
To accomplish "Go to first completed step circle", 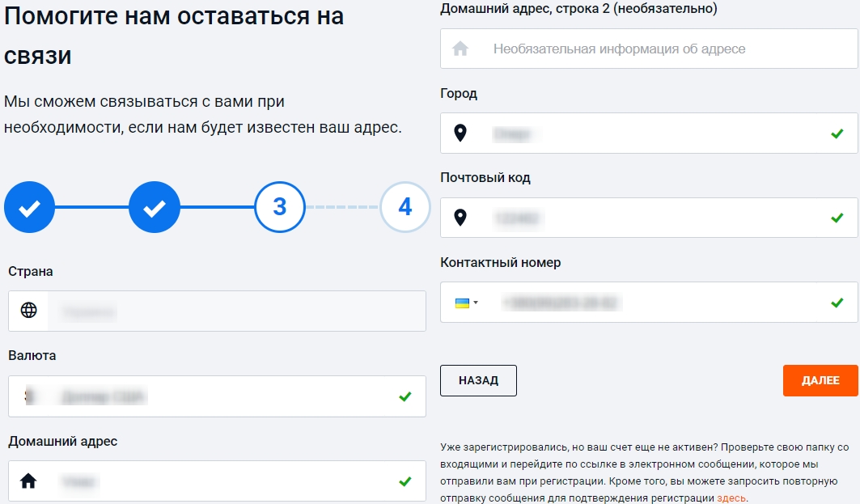I will point(30,207).
